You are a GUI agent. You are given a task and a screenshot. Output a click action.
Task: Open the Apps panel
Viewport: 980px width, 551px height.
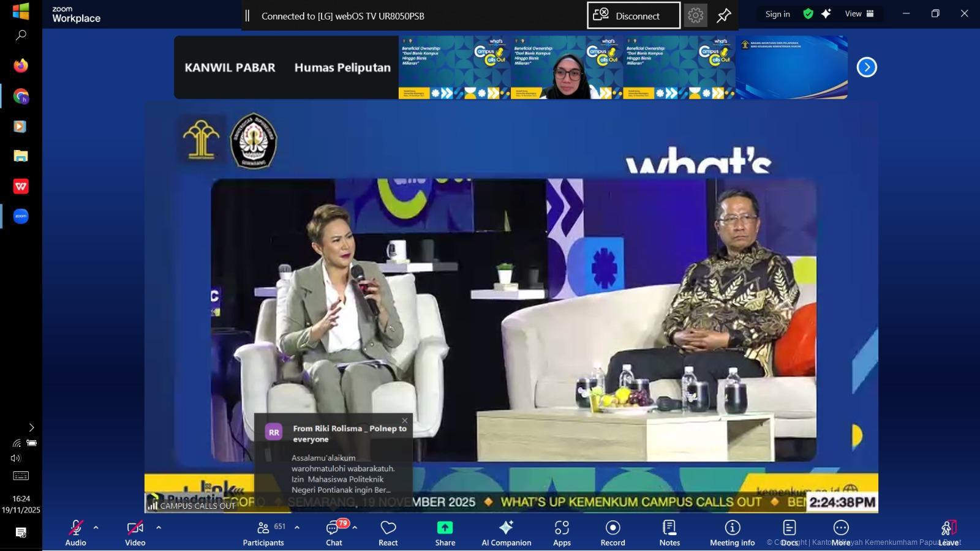[x=562, y=532]
